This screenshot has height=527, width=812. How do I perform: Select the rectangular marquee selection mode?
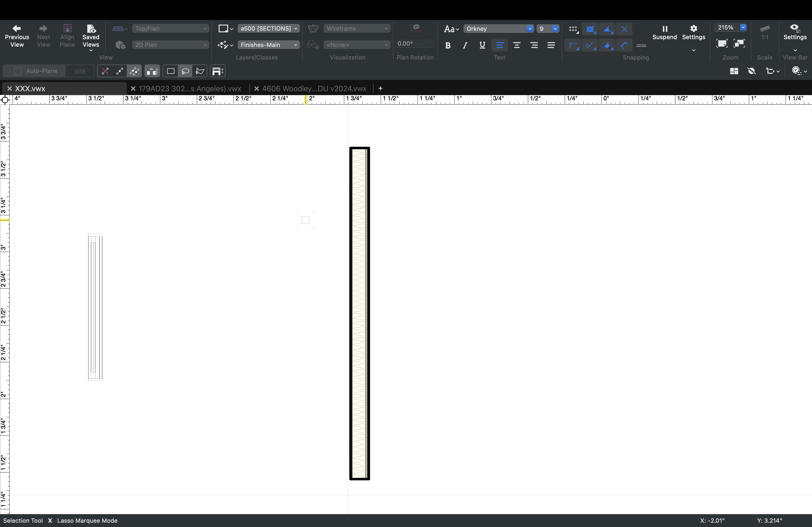[170, 71]
